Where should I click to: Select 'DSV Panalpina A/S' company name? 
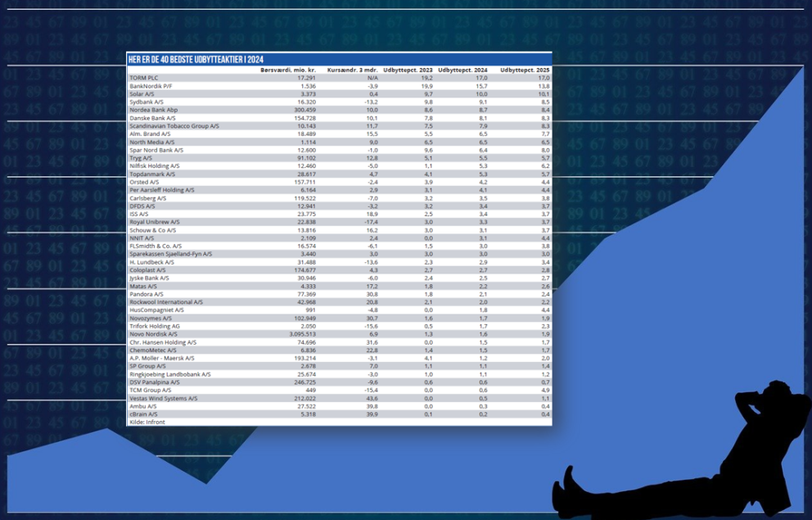click(x=155, y=382)
